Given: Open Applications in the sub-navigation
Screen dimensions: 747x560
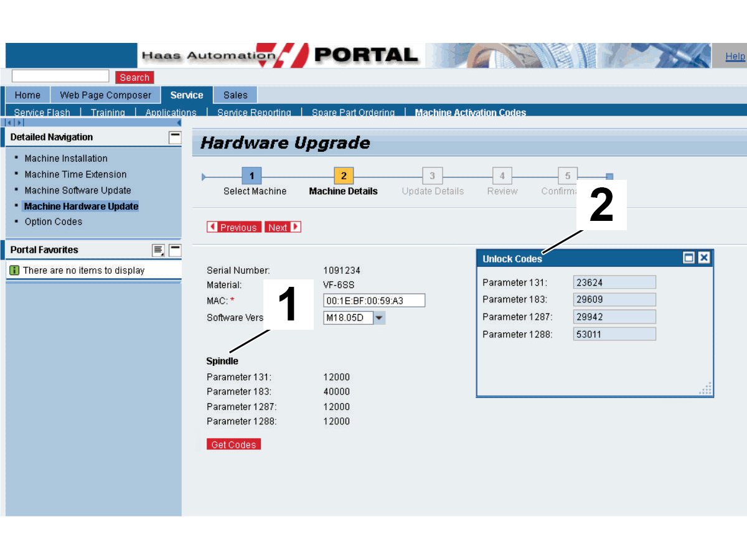Looking at the screenshot, I should (171, 113).
